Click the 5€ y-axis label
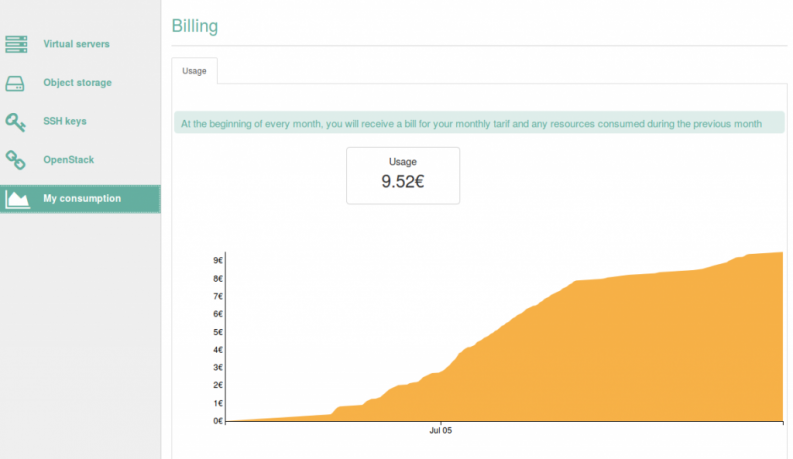Image resolution: width=793 pixels, height=459 pixels. click(x=217, y=332)
